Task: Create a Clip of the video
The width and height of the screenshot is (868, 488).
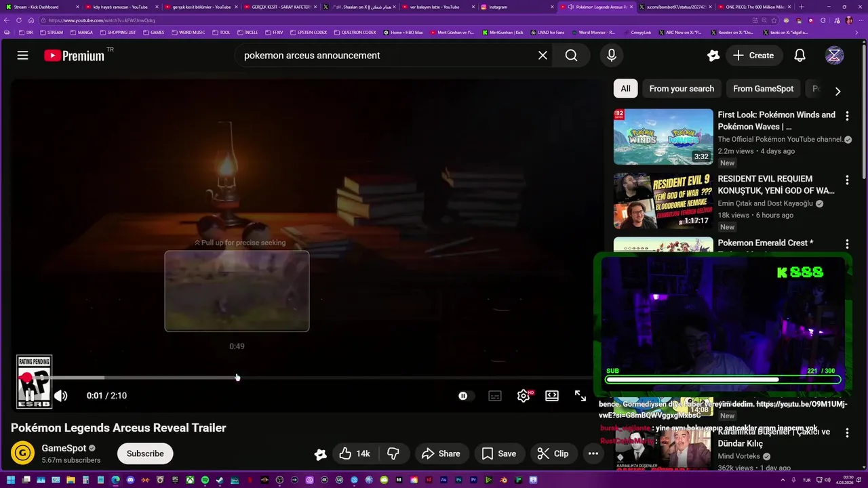Action: [x=553, y=453]
